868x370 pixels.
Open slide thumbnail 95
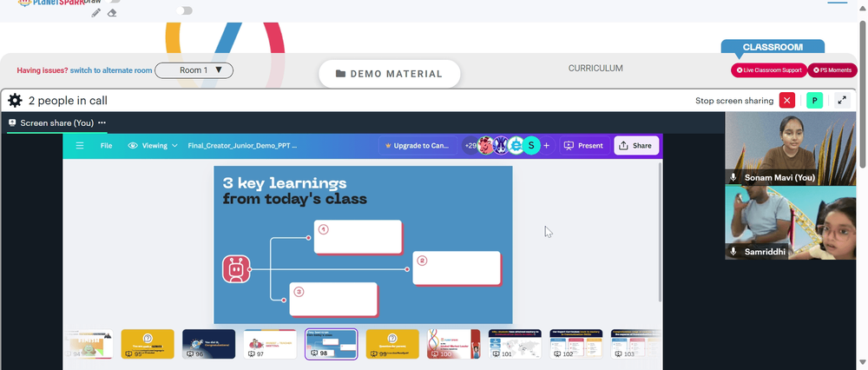click(x=148, y=344)
